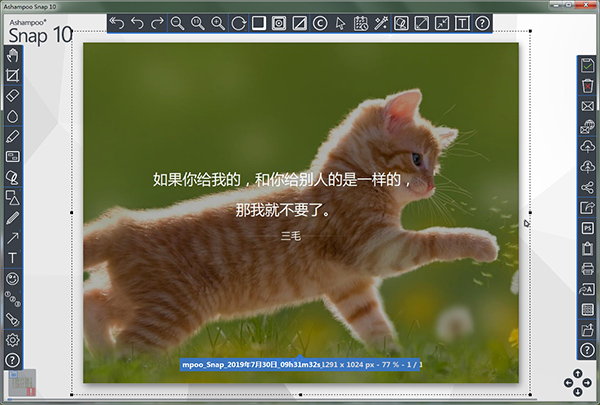Open settings gear in left sidebar
Screen dimensions: 600x405
coord(13,340)
